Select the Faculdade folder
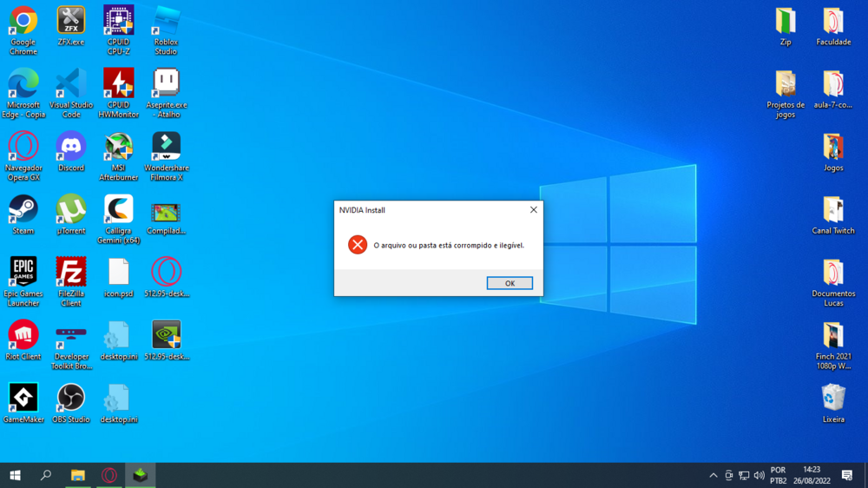Image resolution: width=868 pixels, height=488 pixels. tap(833, 26)
